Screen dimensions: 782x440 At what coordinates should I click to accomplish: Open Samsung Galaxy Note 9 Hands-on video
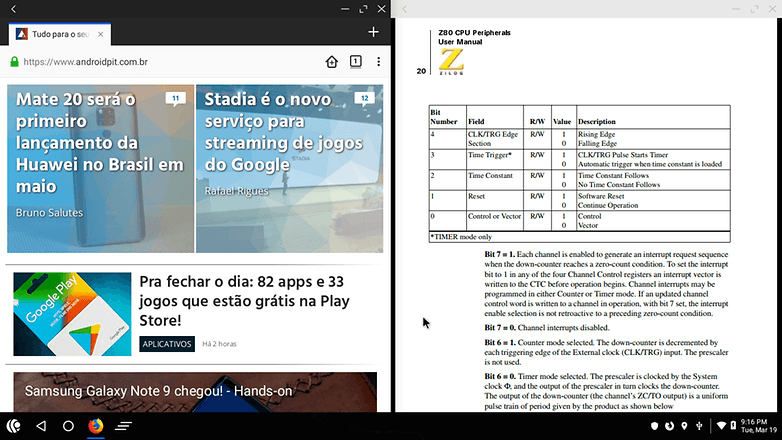pos(195,392)
